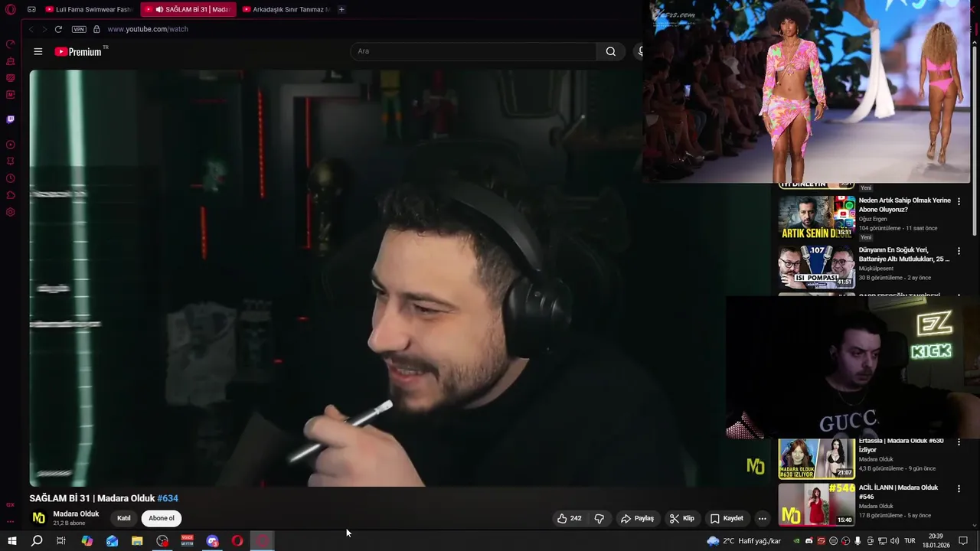Open 'Ertassia | Madara Olduk #630' thumbnail

coord(816,458)
